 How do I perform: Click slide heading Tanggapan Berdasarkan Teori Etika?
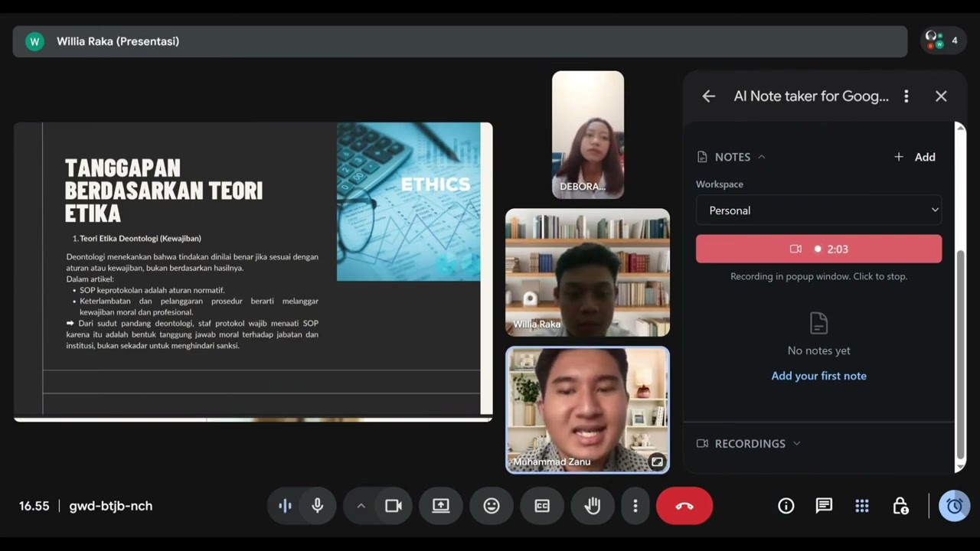tap(164, 190)
